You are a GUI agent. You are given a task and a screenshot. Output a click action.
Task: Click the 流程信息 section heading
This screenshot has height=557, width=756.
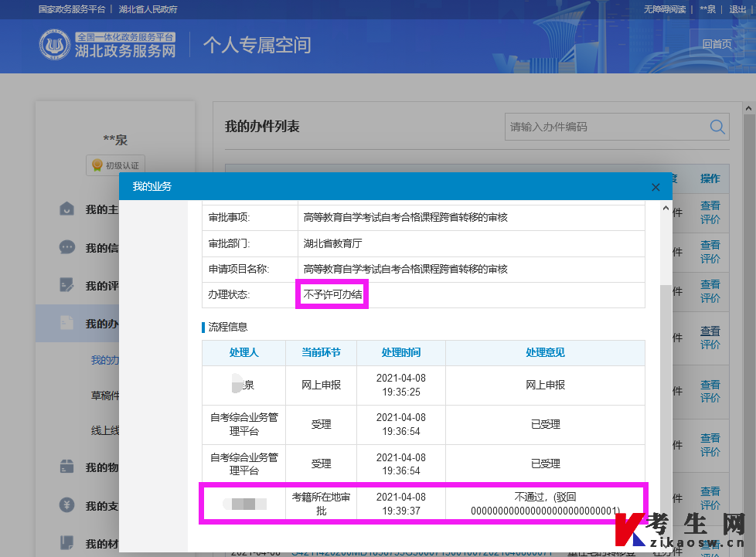tap(227, 327)
